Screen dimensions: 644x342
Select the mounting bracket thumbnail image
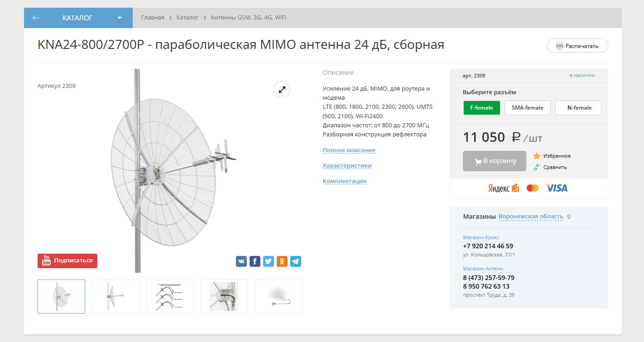pyautogui.click(x=224, y=296)
